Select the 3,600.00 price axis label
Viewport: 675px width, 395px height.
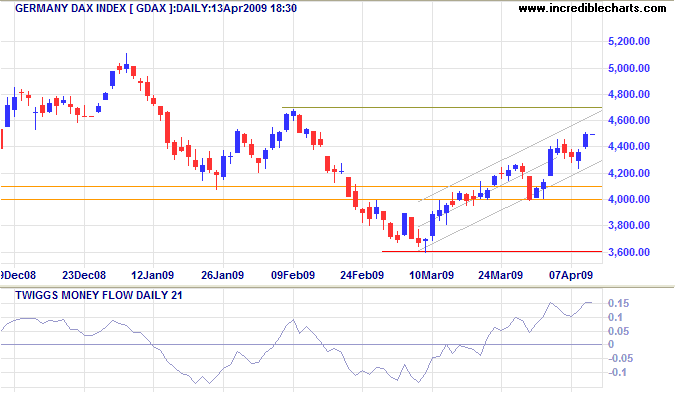(629, 252)
